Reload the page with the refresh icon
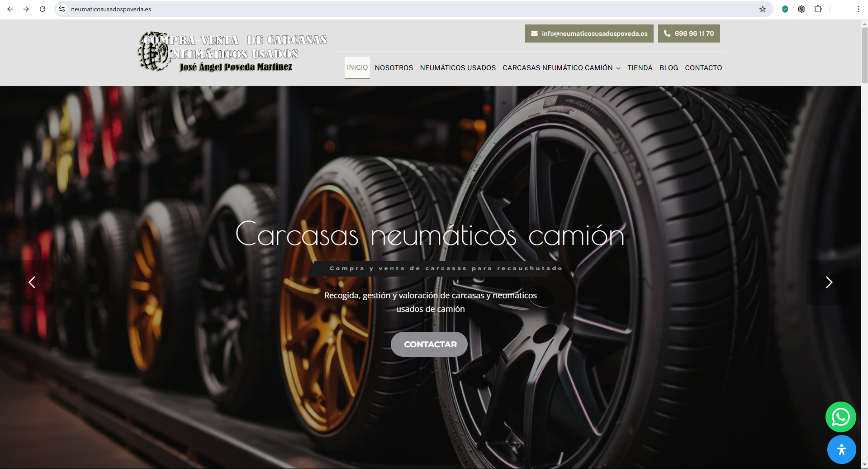Viewport: 868px width, 469px height. tap(43, 9)
